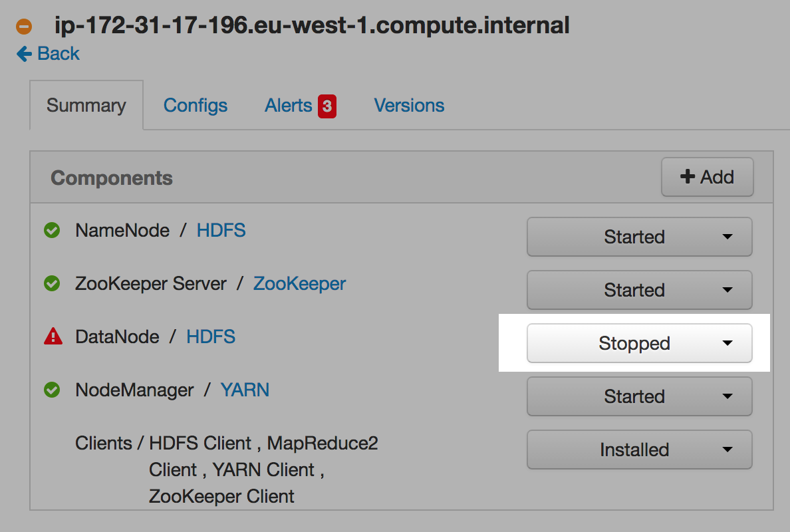
Task: Click the orange host status icon
Action: click(25, 27)
